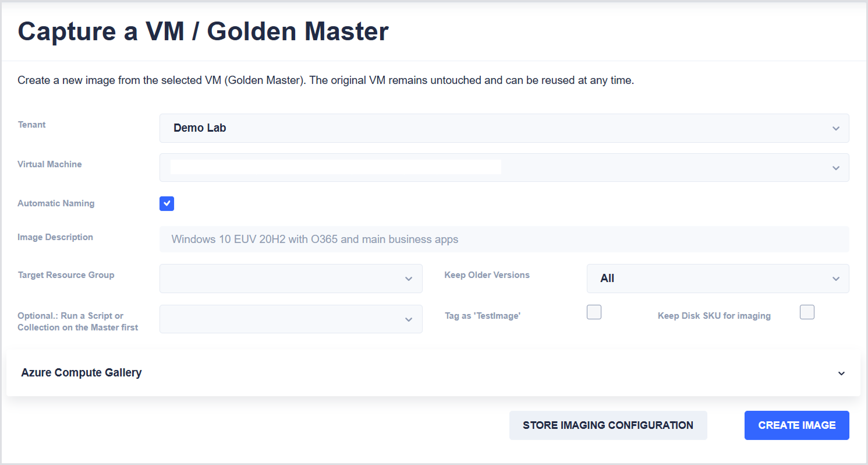Click the Virtual Machine dropdown chevron icon
Screen dimensions: 868x465
[836, 168]
